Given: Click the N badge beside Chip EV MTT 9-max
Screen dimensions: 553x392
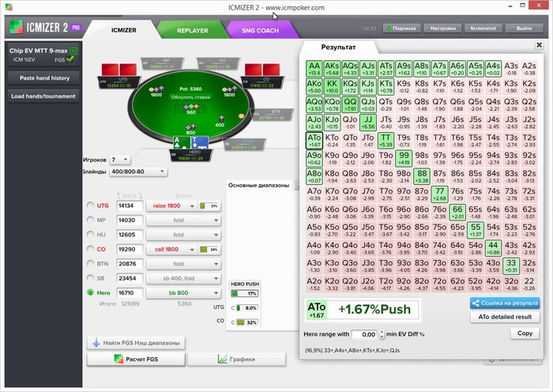Looking at the screenshot, I should coord(73,51).
